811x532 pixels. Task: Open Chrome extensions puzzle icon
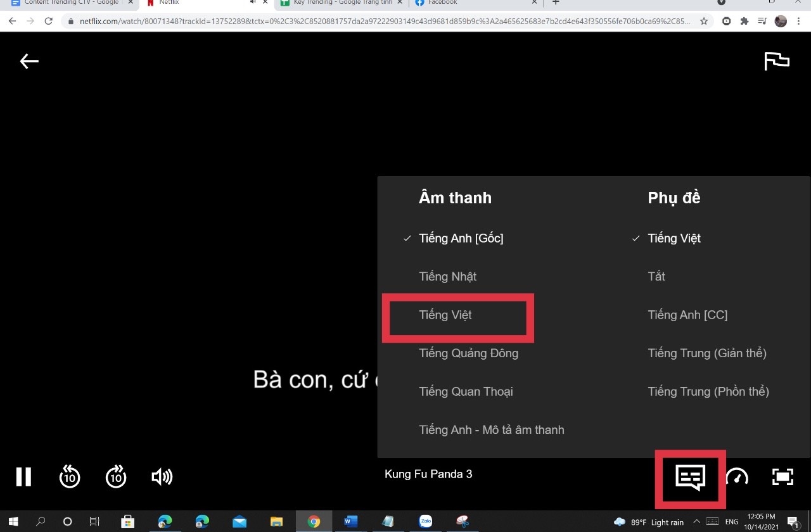[744, 21]
